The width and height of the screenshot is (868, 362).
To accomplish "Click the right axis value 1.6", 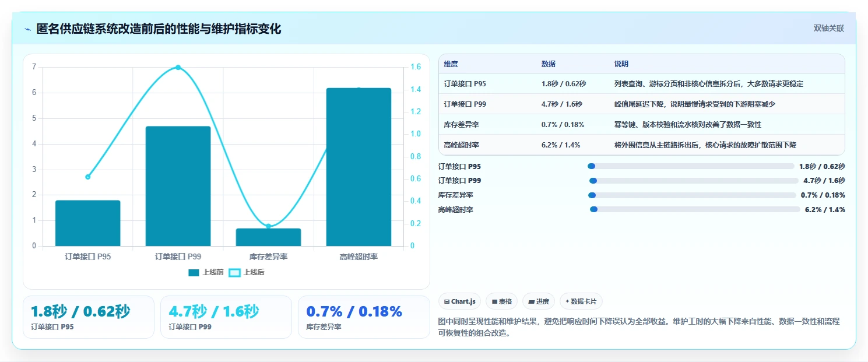I will (x=416, y=67).
